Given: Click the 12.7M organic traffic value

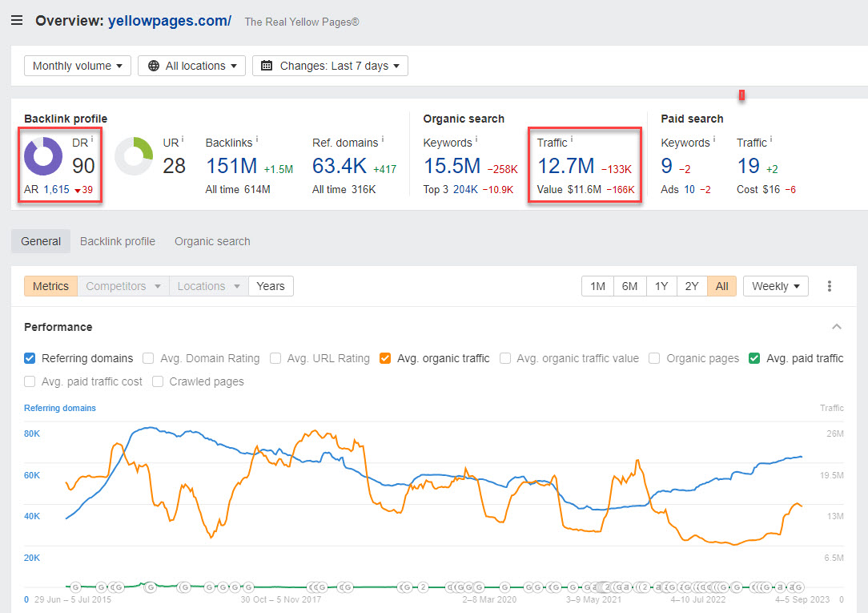Looking at the screenshot, I should (566, 166).
